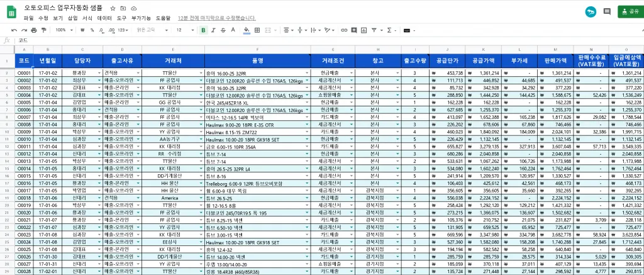Decrease decimal places
The height and width of the screenshot is (275, 644).
point(102,30)
